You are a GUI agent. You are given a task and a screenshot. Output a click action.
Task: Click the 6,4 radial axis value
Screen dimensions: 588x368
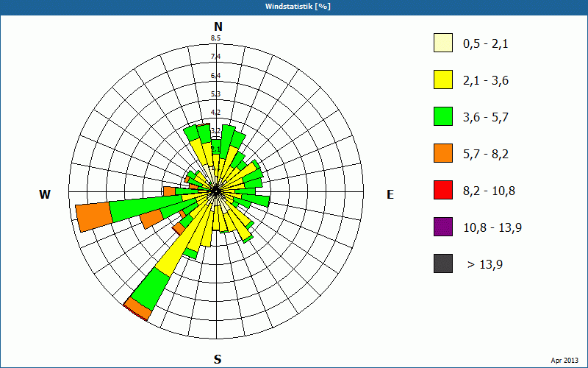coord(215,76)
